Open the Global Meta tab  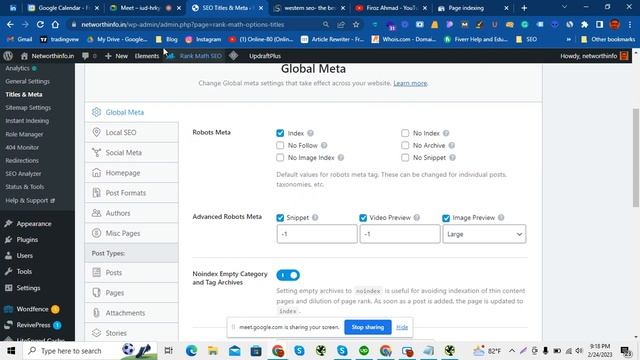131,112
